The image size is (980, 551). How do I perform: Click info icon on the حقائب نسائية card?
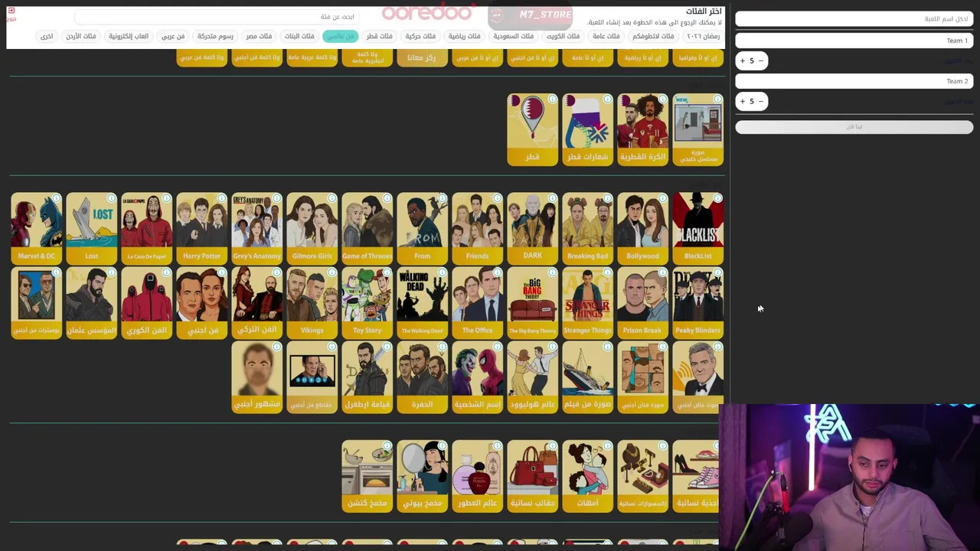click(x=552, y=445)
